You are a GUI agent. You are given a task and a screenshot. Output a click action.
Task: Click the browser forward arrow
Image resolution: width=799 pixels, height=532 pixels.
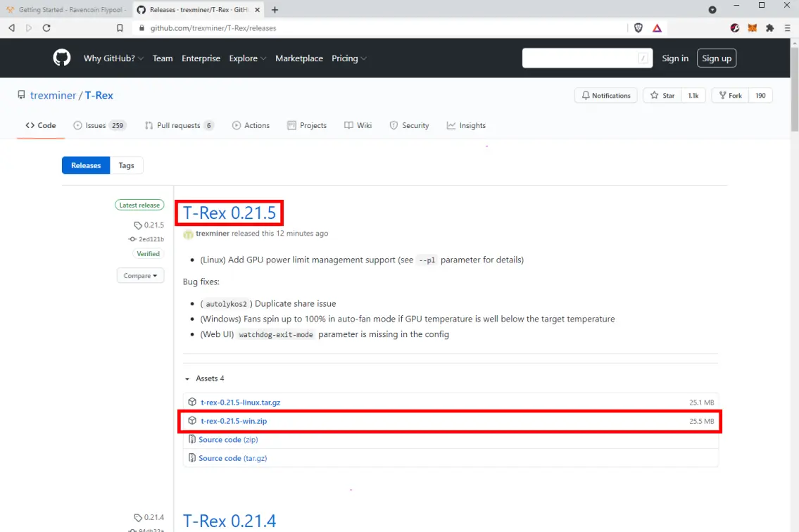pos(29,28)
